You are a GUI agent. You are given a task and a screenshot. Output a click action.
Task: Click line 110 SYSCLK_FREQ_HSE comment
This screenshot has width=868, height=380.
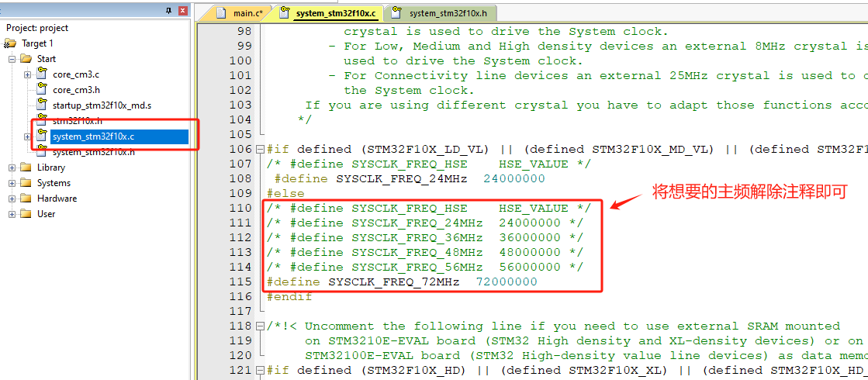[429, 208]
